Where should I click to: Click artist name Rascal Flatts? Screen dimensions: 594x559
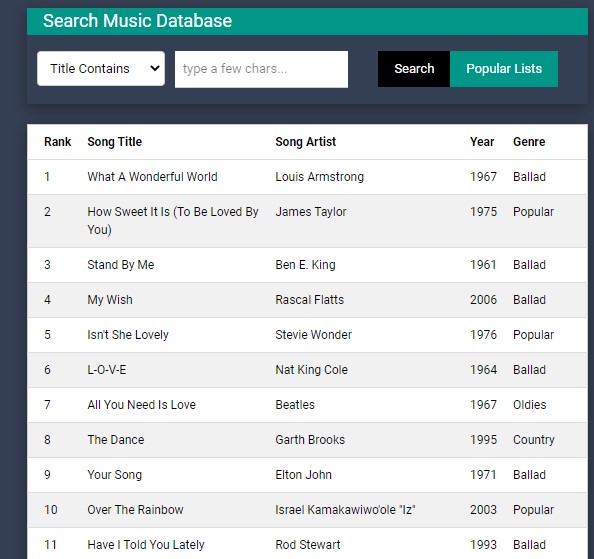click(310, 300)
